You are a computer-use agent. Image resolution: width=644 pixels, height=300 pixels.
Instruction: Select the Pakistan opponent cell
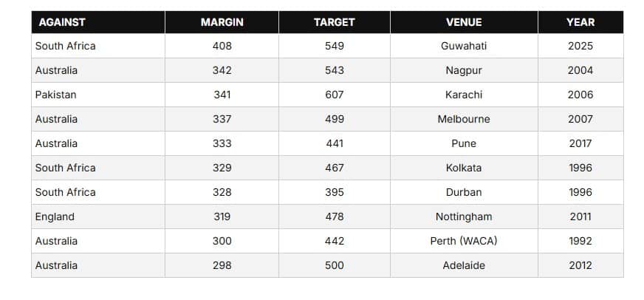coord(56,95)
